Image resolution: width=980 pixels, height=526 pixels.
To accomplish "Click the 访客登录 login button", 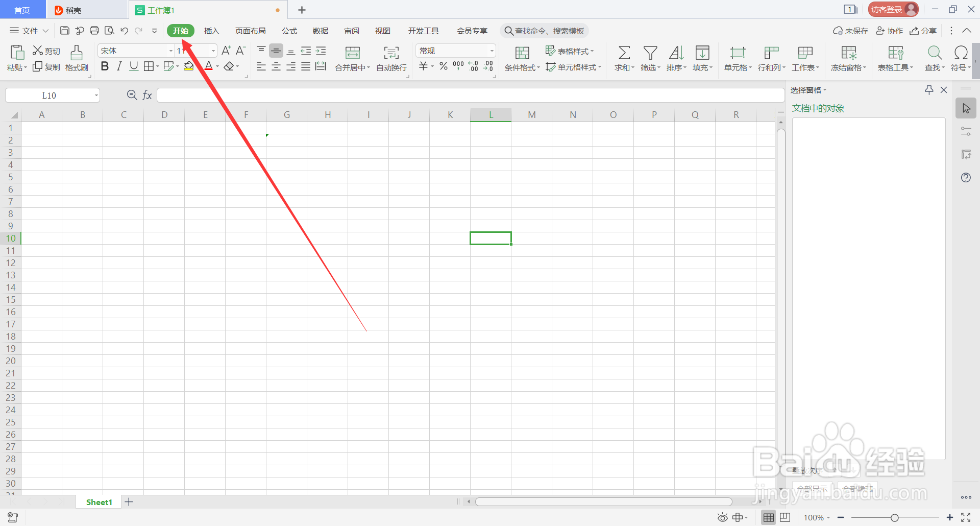I will click(x=893, y=9).
